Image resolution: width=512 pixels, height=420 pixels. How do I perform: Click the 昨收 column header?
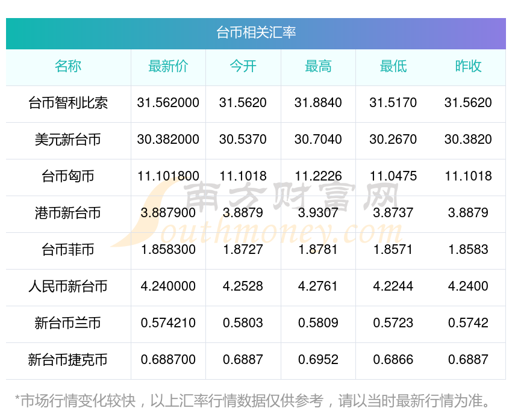(468, 66)
